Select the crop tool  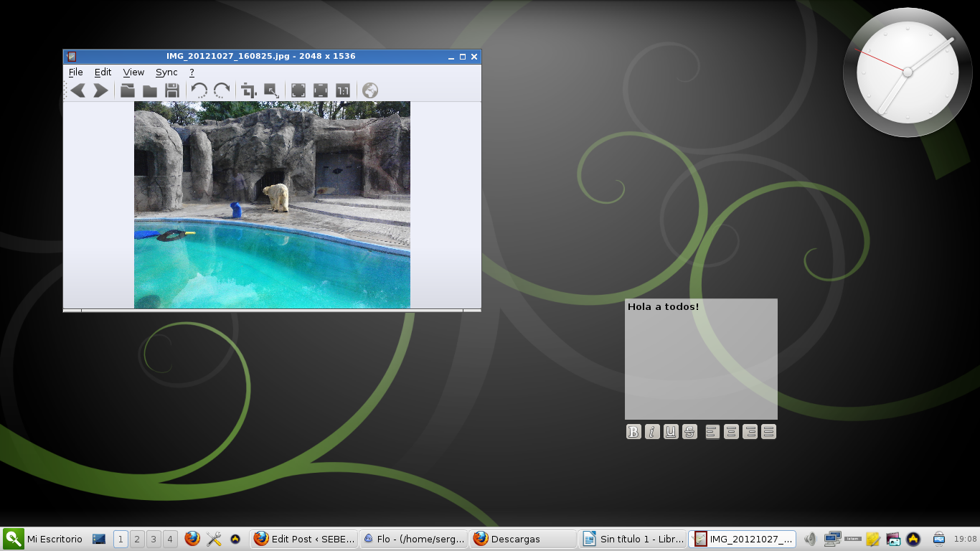(x=248, y=90)
